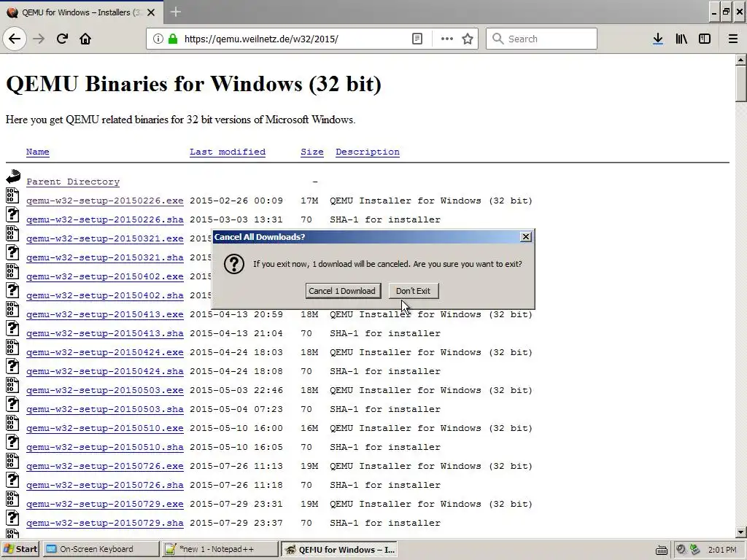Open qemu-w32-setup-20150424.sha
Image resolution: width=747 pixels, height=560 pixels.
pos(105,371)
